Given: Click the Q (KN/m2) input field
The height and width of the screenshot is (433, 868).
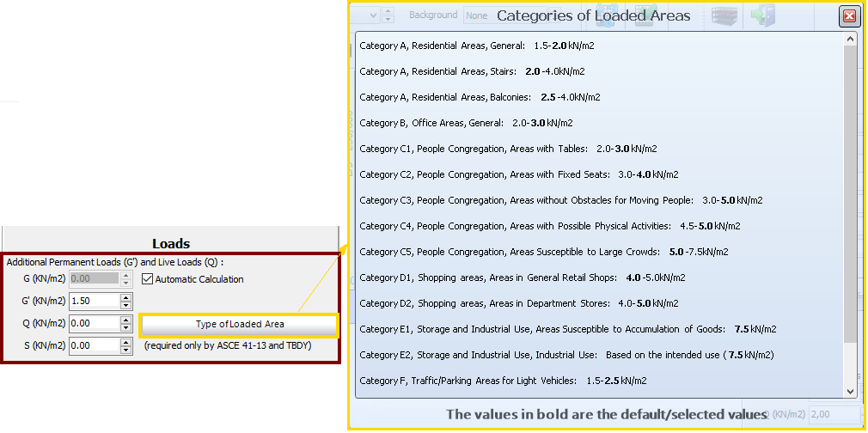Looking at the screenshot, I should point(93,324).
